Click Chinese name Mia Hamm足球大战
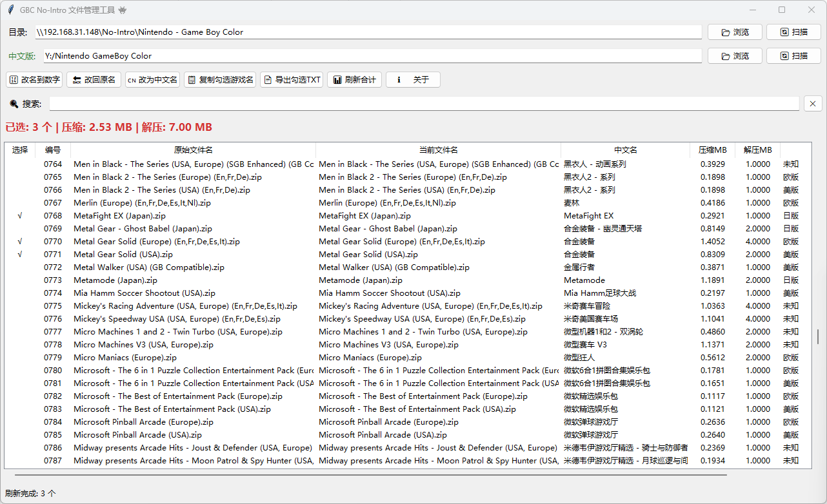 (600, 293)
